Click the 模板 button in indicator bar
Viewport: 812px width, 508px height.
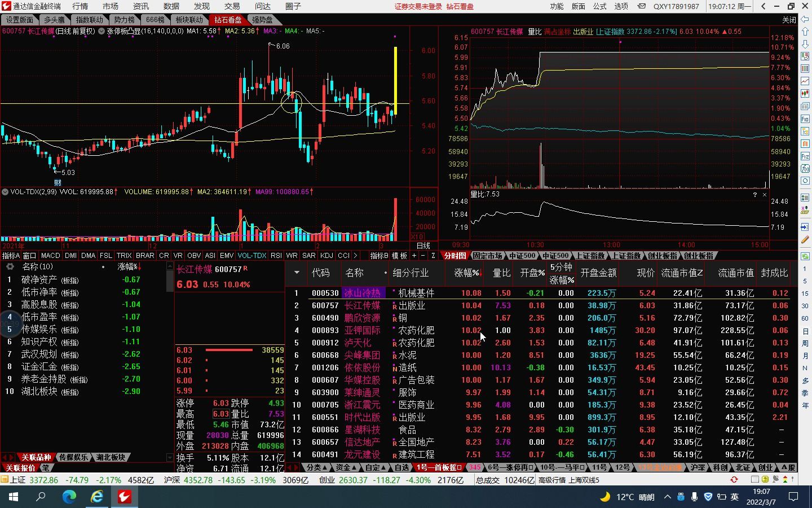tap(399, 255)
